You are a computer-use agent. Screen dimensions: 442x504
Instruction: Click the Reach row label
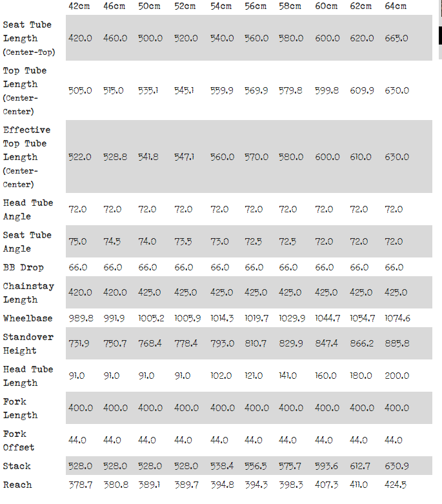point(17,485)
